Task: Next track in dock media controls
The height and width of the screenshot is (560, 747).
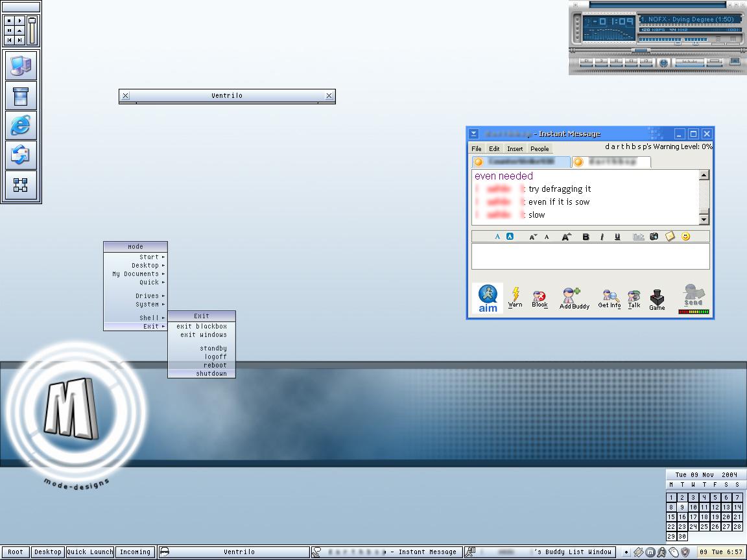Action: click(x=19, y=40)
